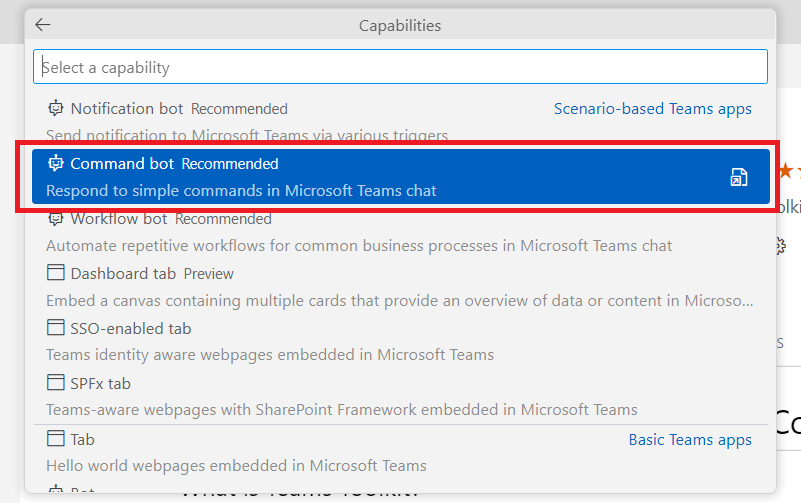801x503 pixels.
Task: Pick the Workflow bot capability
Action: 300,232
